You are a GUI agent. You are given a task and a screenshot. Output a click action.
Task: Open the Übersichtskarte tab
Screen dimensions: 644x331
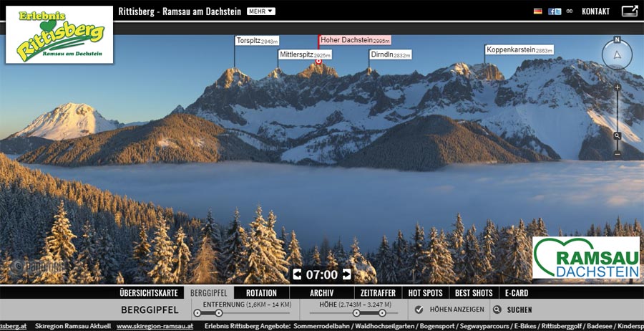point(149,293)
